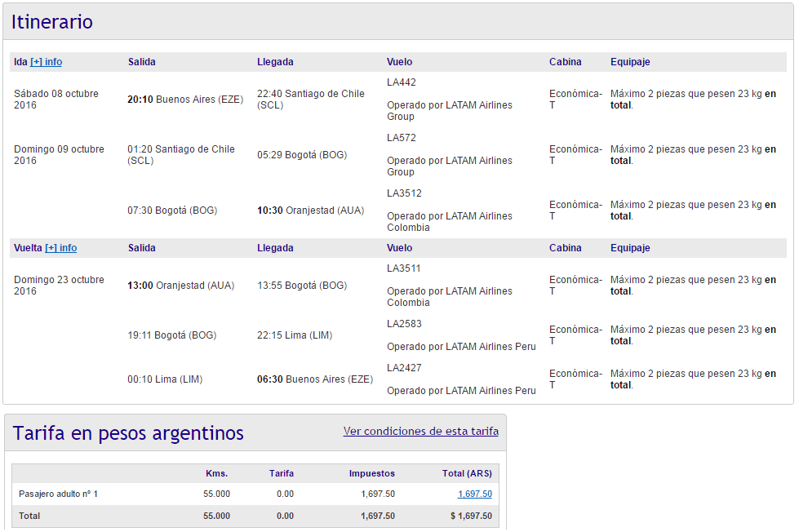The width and height of the screenshot is (799, 532).
Task: Click 'Equipaje' header in Ida section
Action: tap(630, 62)
